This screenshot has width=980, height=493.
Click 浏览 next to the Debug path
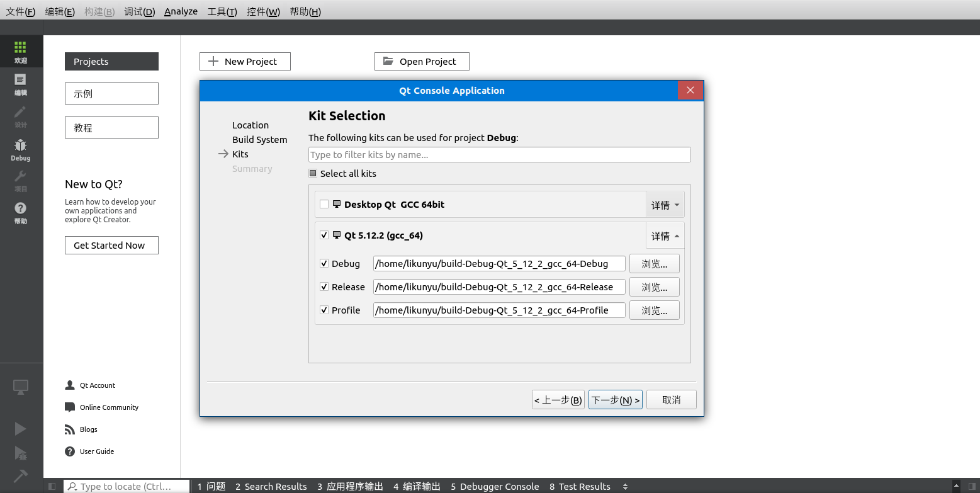pos(654,263)
